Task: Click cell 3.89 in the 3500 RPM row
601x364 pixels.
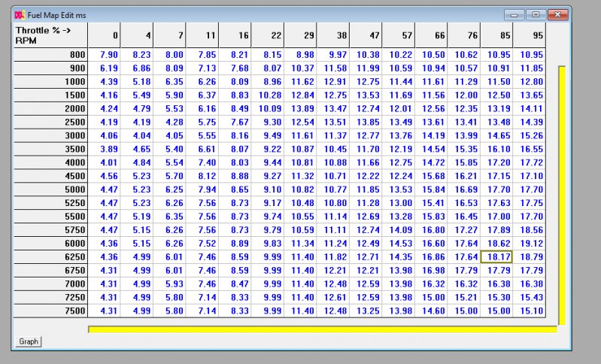Action: [x=105, y=149]
